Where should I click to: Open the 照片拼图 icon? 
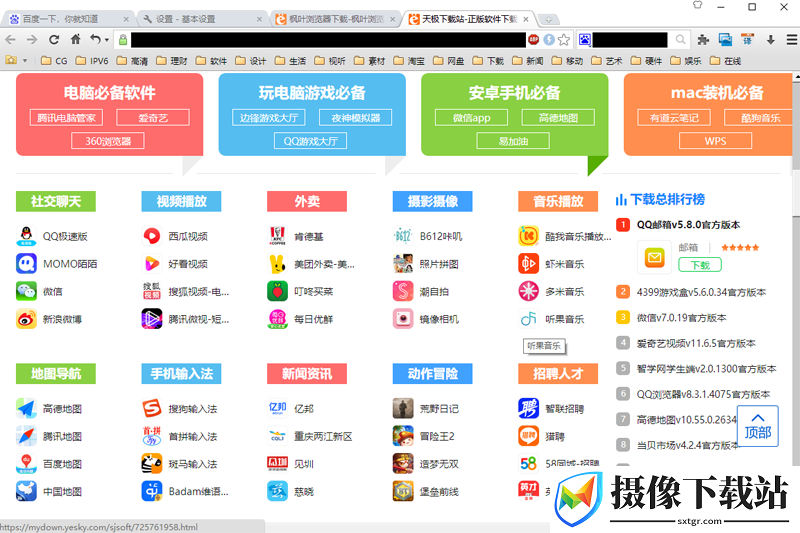[x=403, y=264]
